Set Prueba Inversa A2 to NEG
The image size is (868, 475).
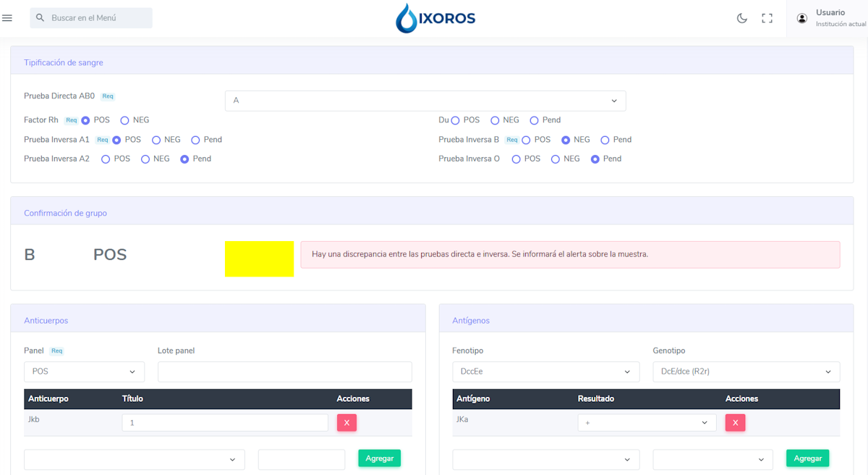145,159
